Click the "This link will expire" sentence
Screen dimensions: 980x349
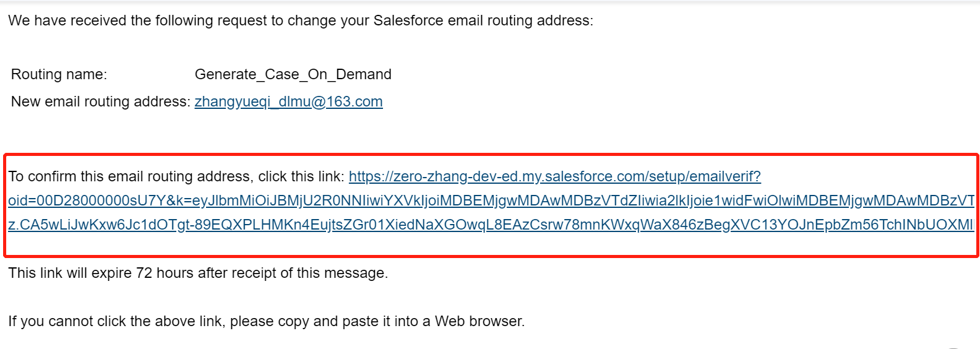point(71,273)
